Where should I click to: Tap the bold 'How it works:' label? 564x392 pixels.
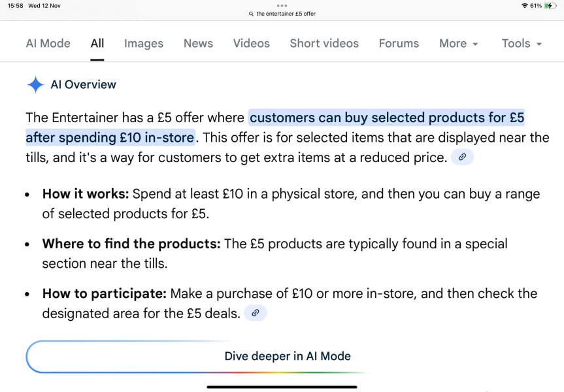86,194
